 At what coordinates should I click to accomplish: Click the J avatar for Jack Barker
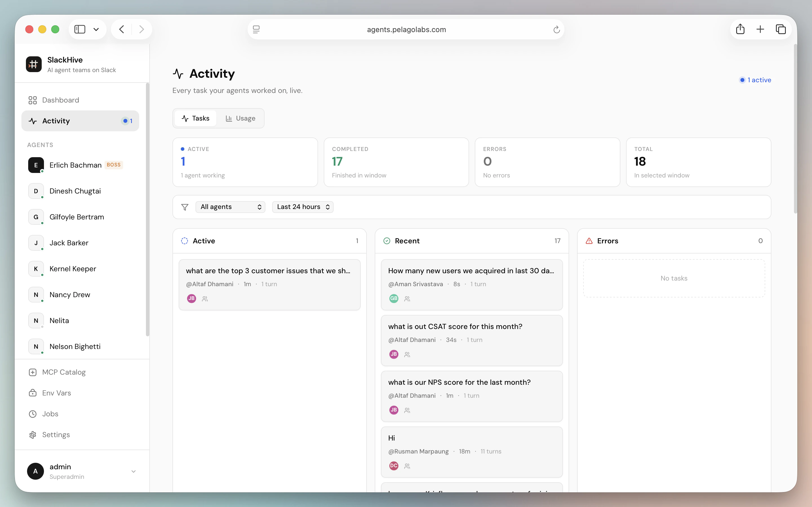(x=36, y=243)
